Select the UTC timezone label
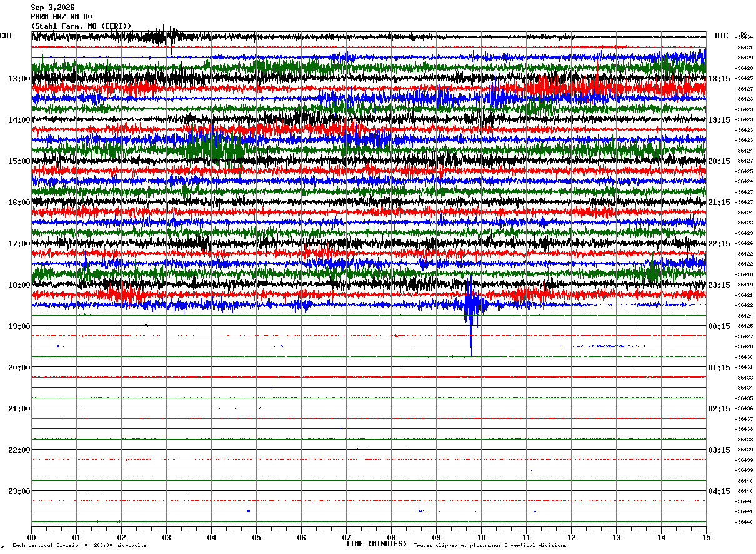The width and height of the screenshot is (756, 554). click(x=722, y=36)
